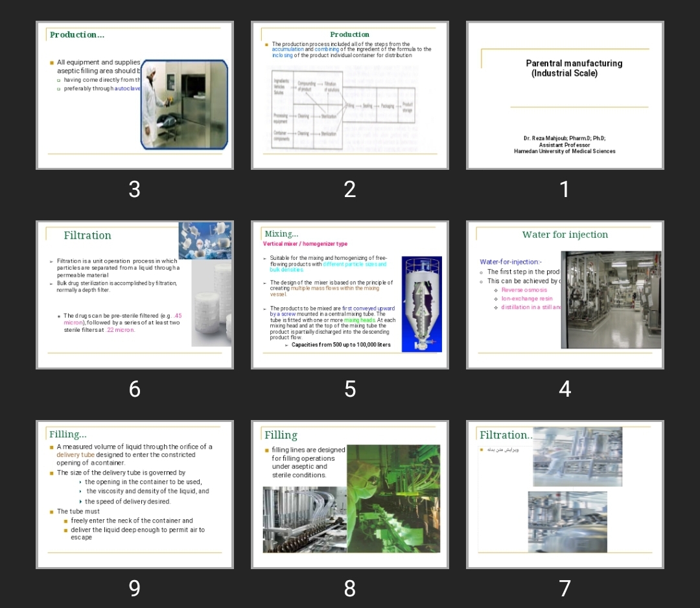700x608 pixels.
Task: Select the Mixing vertical mixer slide
Action: coord(349,295)
